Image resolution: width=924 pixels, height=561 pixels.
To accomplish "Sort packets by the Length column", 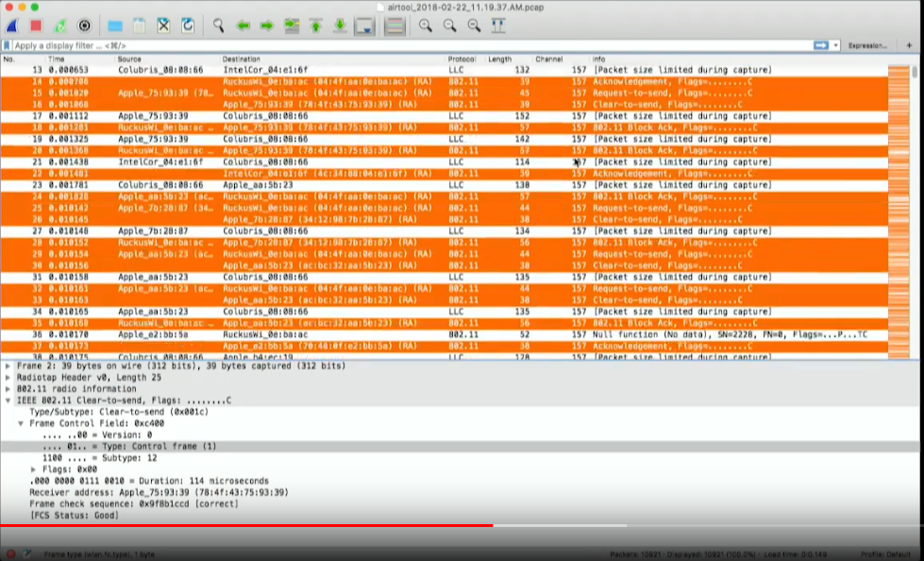I will [x=499, y=59].
